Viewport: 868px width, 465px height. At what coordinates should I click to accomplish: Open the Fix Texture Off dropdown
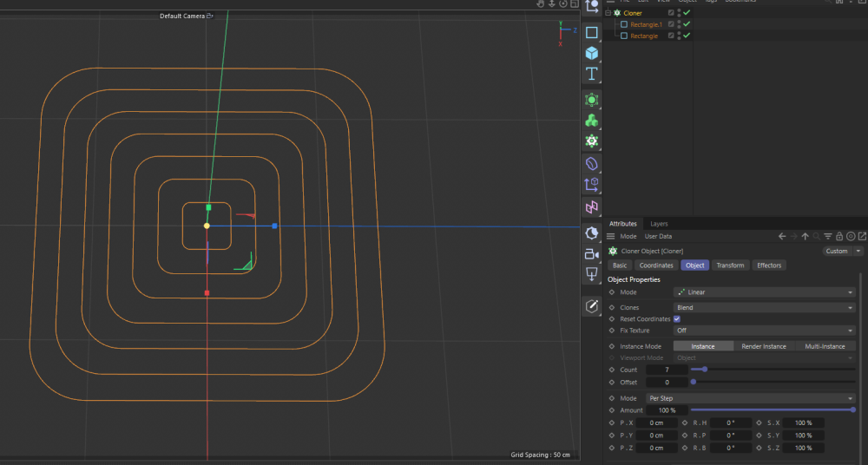[x=765, y=331]
